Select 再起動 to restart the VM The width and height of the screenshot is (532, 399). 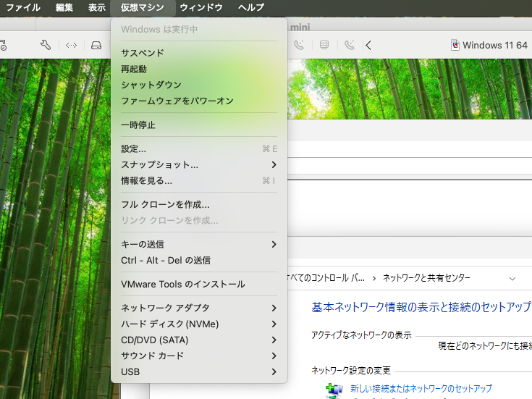tap(134, 69)
